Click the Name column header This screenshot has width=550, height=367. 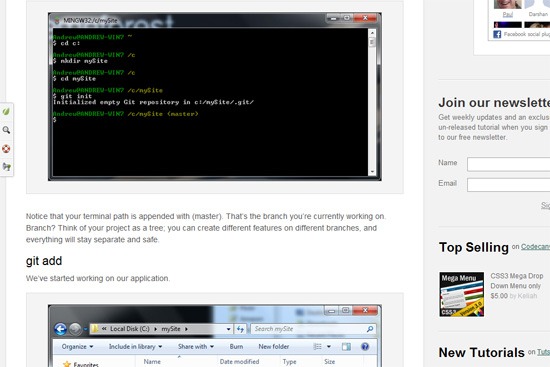coord(152,361)
